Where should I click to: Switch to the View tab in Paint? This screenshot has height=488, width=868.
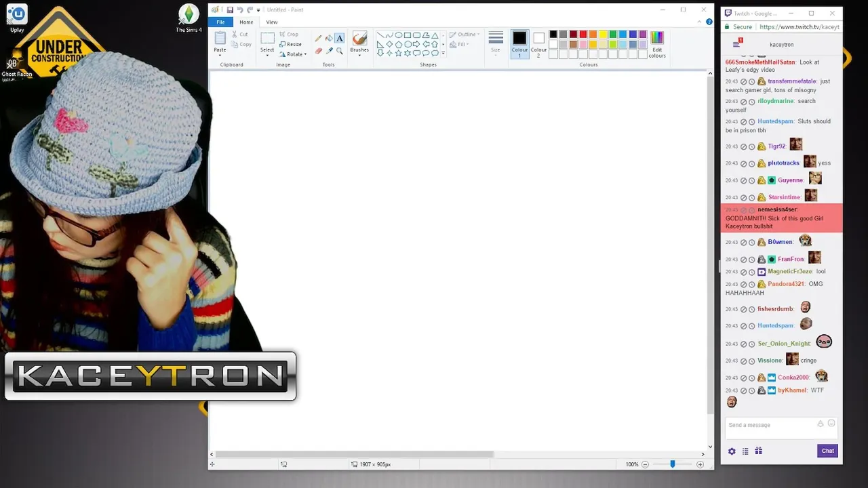click(271, 22)
